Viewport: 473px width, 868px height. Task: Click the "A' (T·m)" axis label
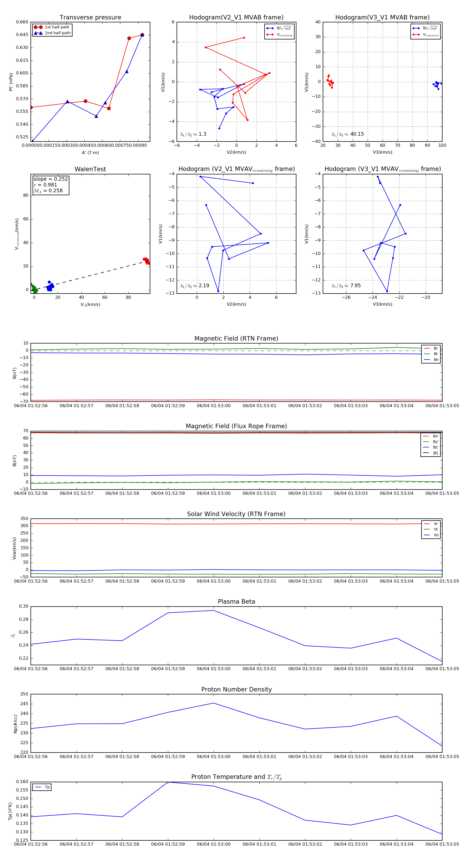pyautogui.click(x=90, y=153)
